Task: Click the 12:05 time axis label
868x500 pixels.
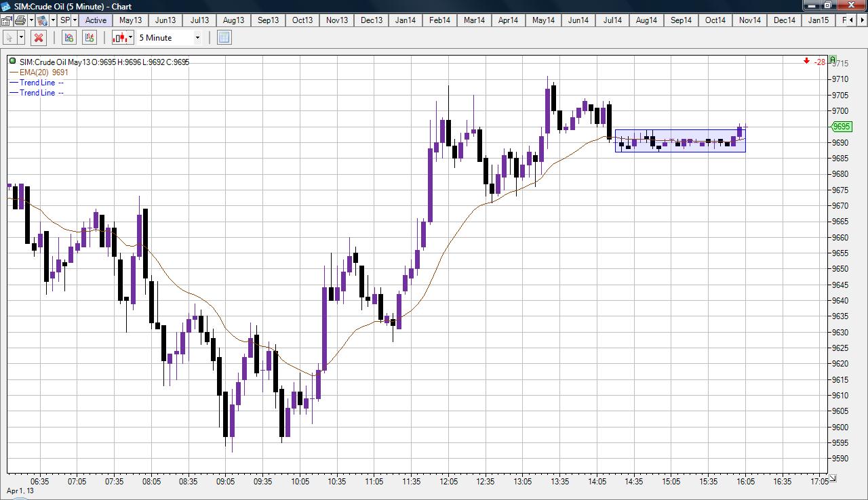Action: click(448, 482)
